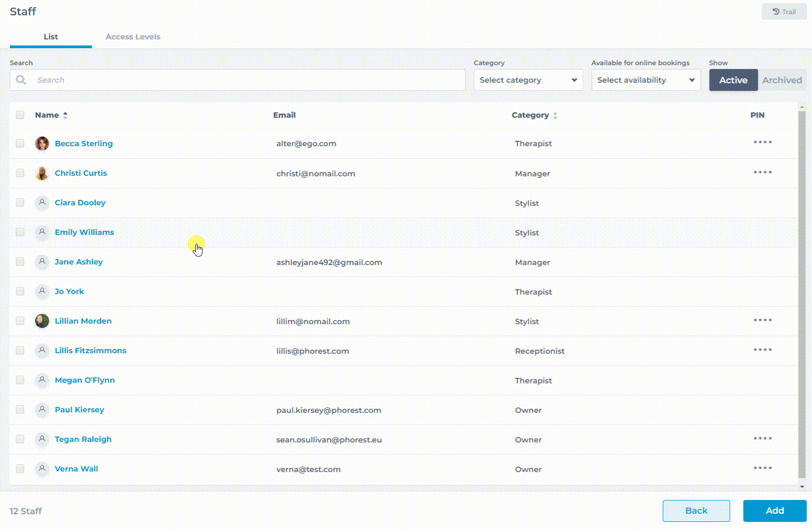Click Becca Sterling's masked PIN
Viewport: 812px width, 529px height.
tap(763, 143)
